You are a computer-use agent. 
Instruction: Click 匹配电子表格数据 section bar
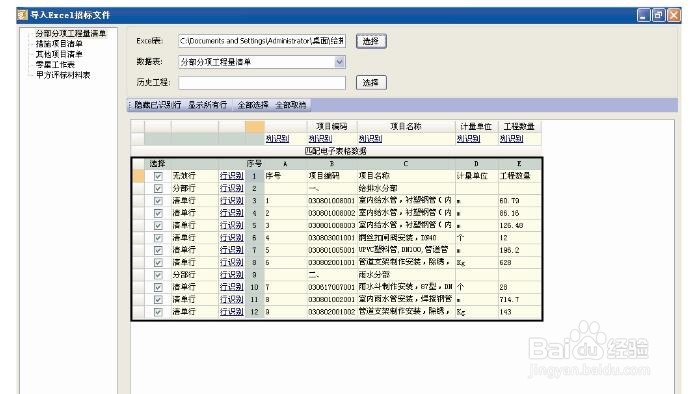pyautogui.click(x=336, y=151)
